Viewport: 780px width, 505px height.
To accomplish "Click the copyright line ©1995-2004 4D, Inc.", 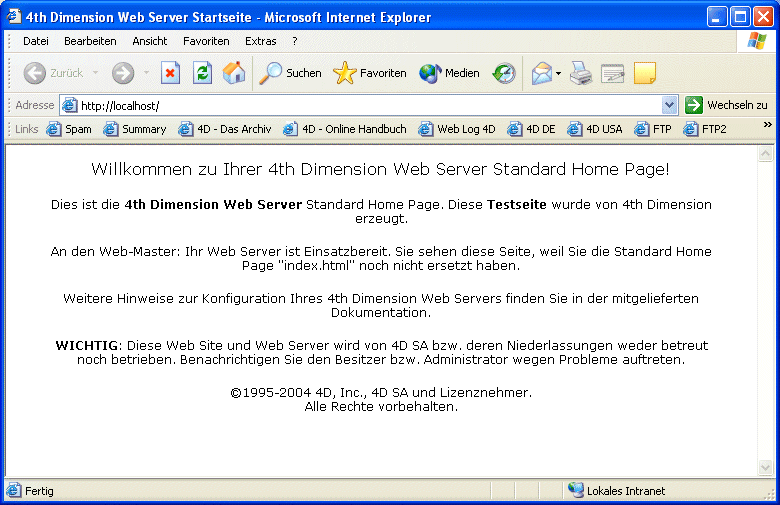I will click(381, 393).
